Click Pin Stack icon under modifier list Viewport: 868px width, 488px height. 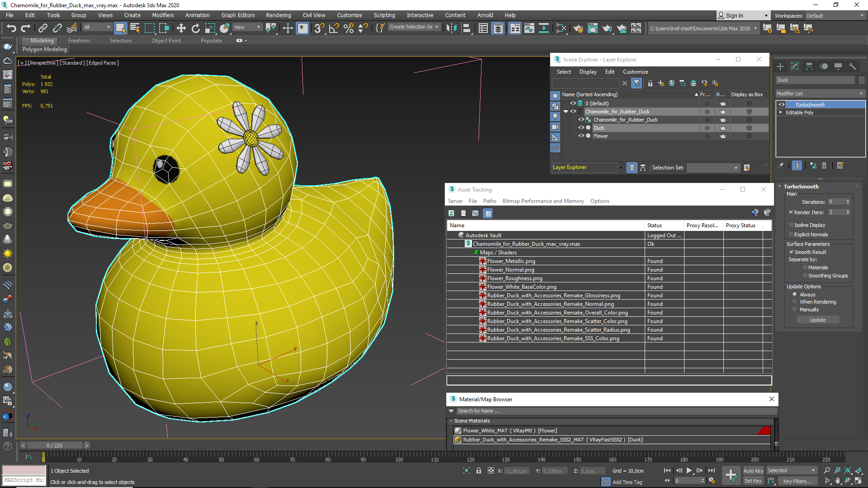click(781, 166)
